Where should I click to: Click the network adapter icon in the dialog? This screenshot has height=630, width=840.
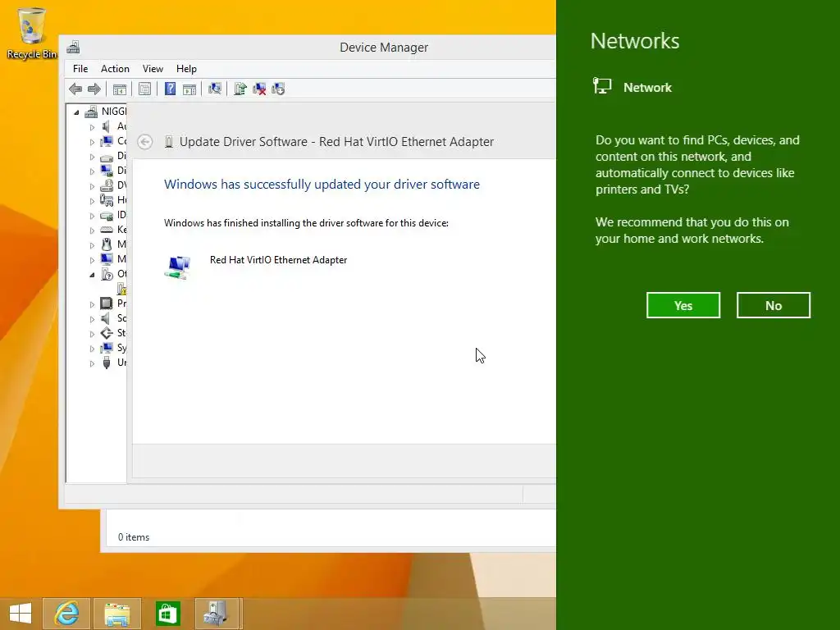pos(177,267)
